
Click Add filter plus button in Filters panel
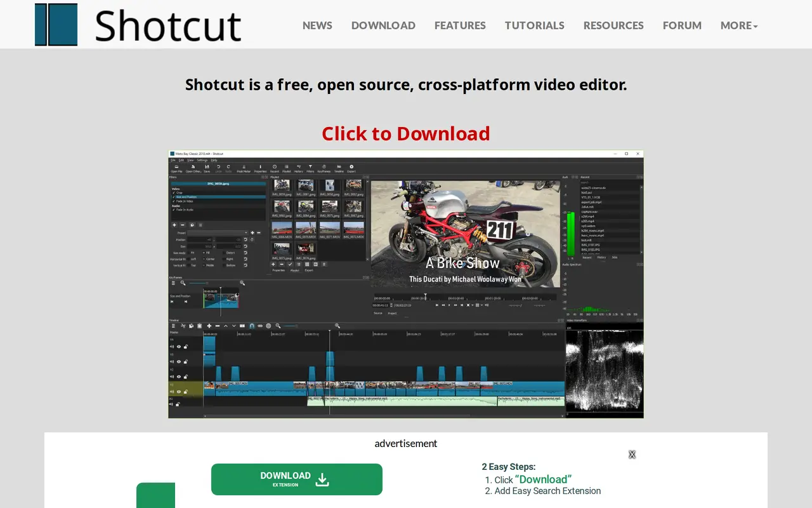pos(174,225)
